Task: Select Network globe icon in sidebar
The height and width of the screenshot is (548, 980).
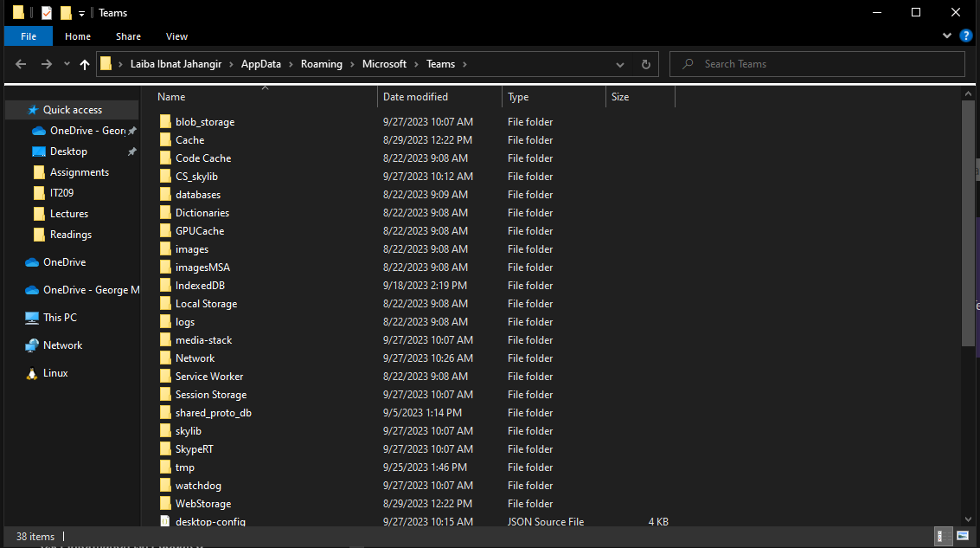Action: click(32, 345)
